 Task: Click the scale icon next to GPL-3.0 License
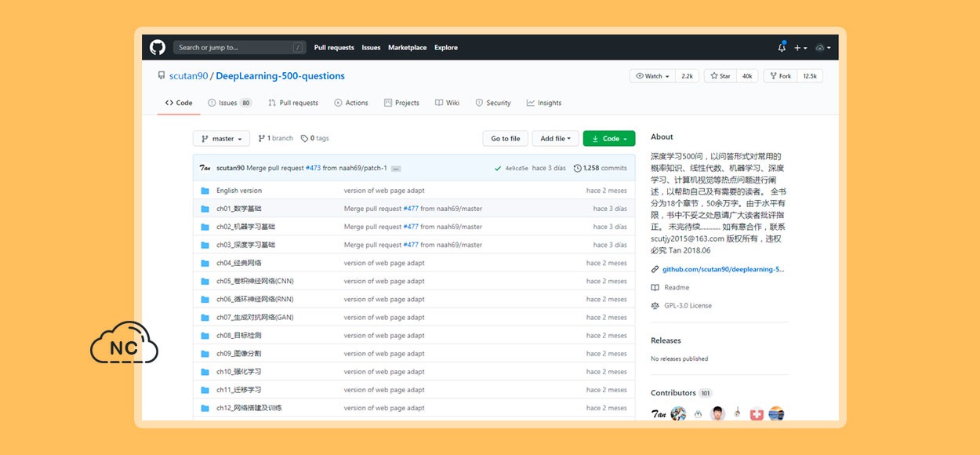[655, 306]
